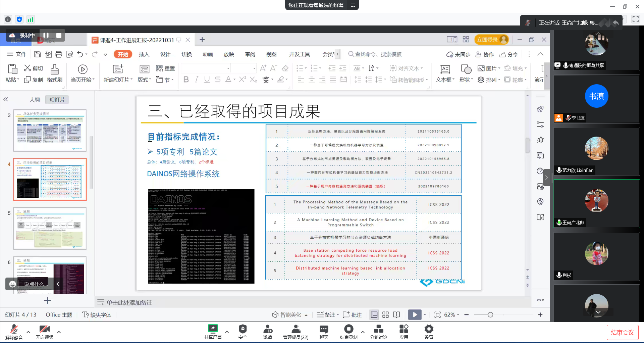The height and width of the screenshot is (343, 644).
Task: Pause the recording
Action: 46,35
